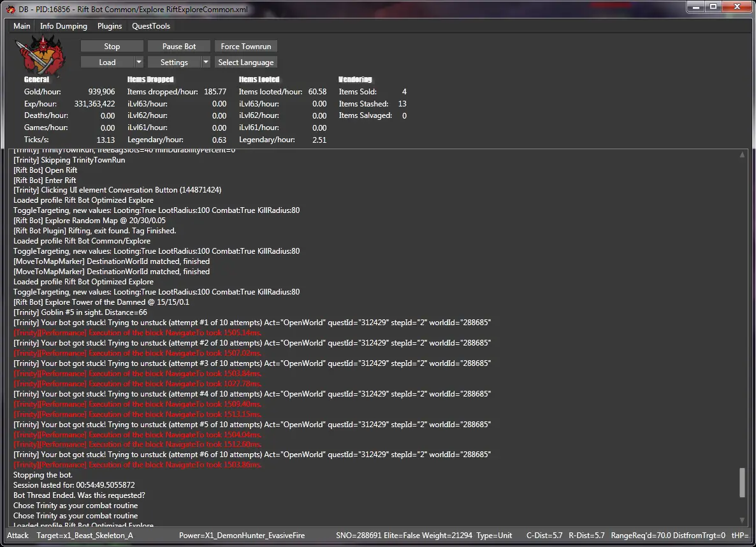Screen dimensions: 756x547
Task: Click the log scrollbar down arrow
Action: (x=742, y=520)
